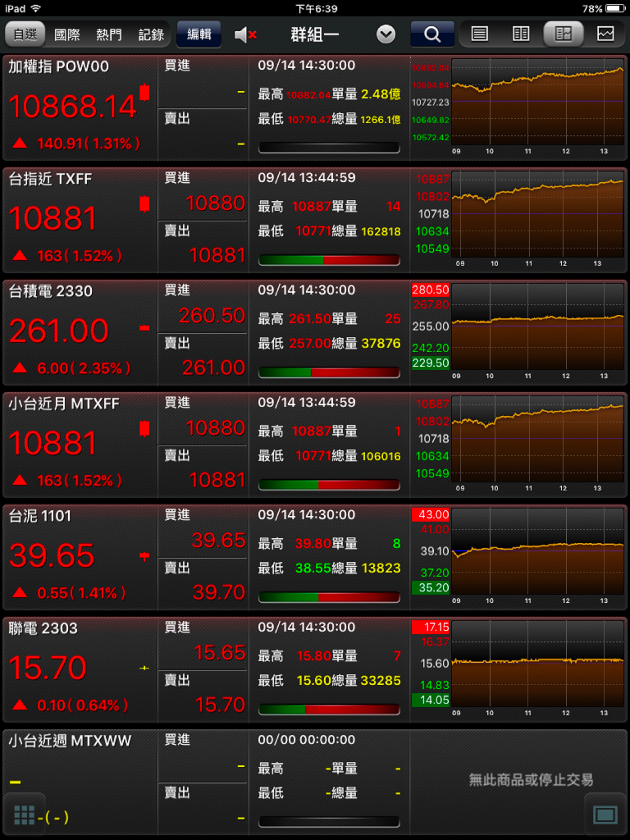Screen dimensions: 630x840
Task: Open the 台指近 TXFF intraday chart
Action: pos(537,214)
